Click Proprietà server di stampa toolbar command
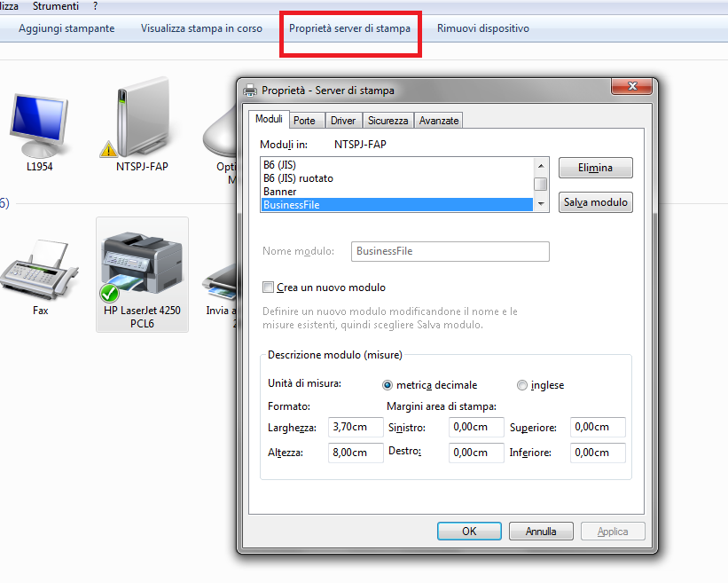 click(x=349, y=28)
